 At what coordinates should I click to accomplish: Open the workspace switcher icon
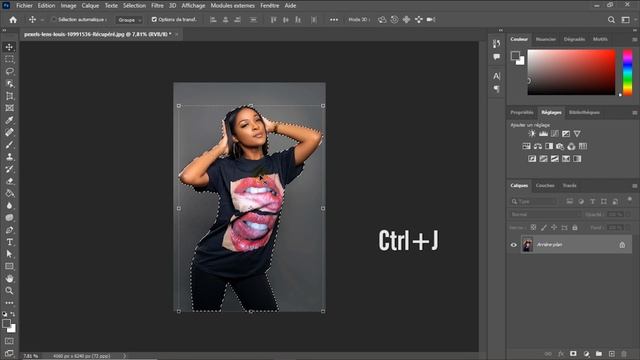click(x=626, y=20)
